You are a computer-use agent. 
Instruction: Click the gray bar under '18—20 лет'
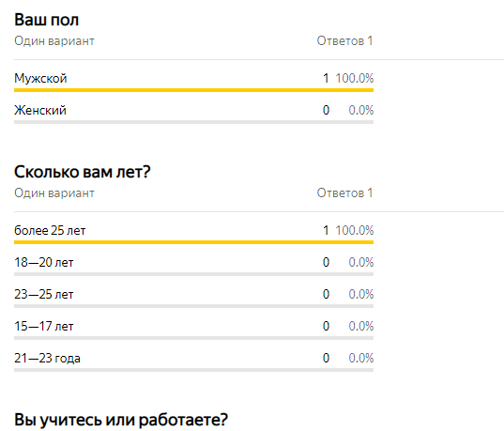point(194,274)
